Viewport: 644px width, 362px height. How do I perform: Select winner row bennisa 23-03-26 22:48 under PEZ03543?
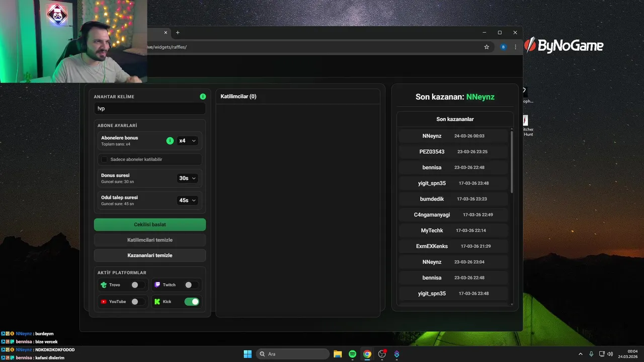pyautogui.click(x=453, y=167)
